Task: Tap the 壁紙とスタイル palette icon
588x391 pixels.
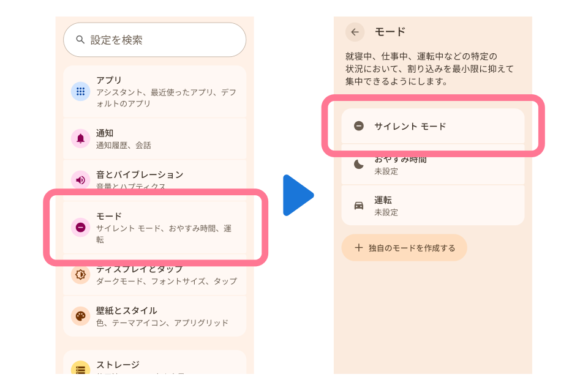Action: coord(80,316)
